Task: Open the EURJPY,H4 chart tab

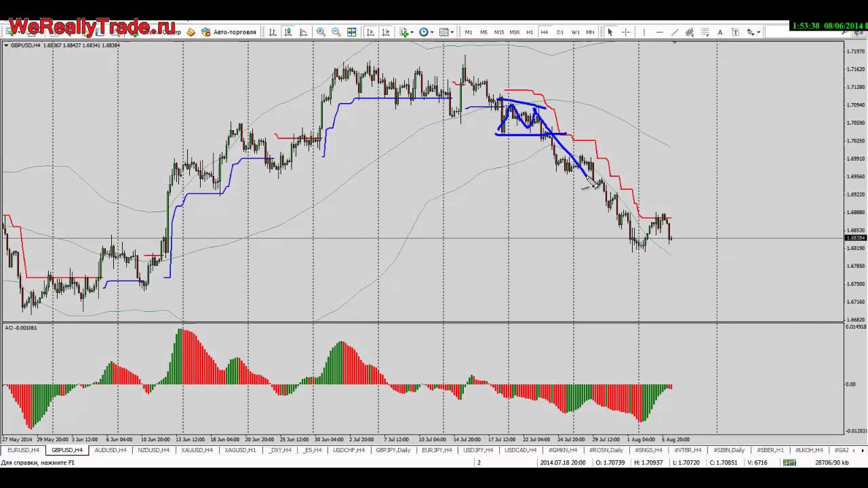Action: coord(437,450)
